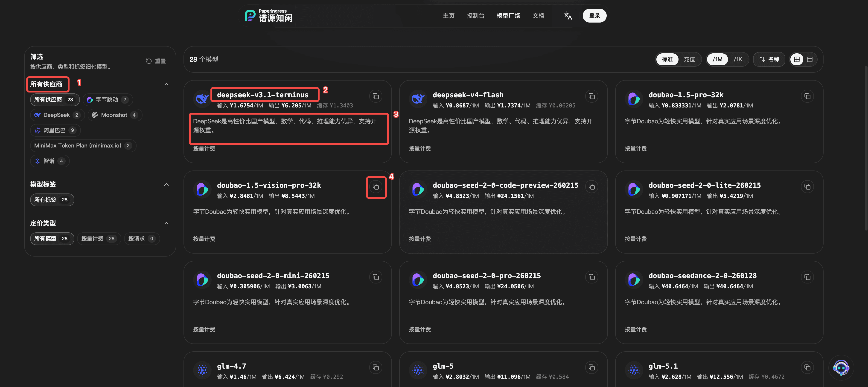The image size is (868, 387).
Task: Click the deepseek-v3.1-terminus whale logo
Action: (x=202, y=99)
